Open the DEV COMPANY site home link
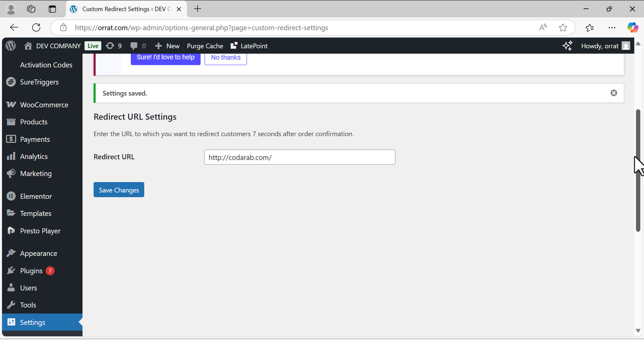The height and width of the screenshot is (340, 644). pos(52,46)
